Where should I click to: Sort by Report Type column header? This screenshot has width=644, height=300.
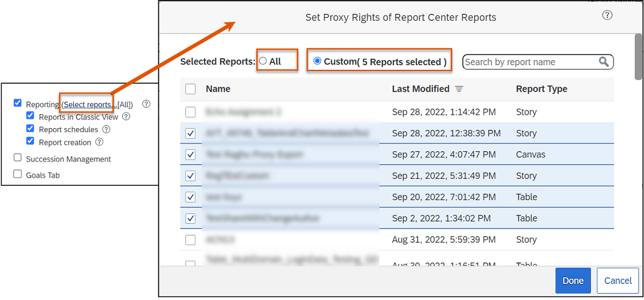tap(541, 89)
